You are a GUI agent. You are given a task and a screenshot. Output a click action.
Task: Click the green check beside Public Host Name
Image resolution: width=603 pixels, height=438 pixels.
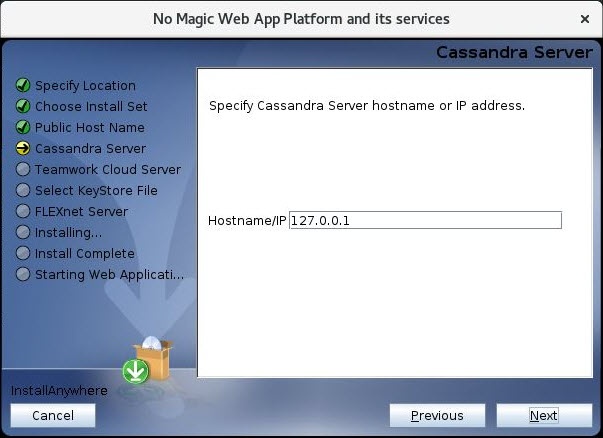click(23, 127)
